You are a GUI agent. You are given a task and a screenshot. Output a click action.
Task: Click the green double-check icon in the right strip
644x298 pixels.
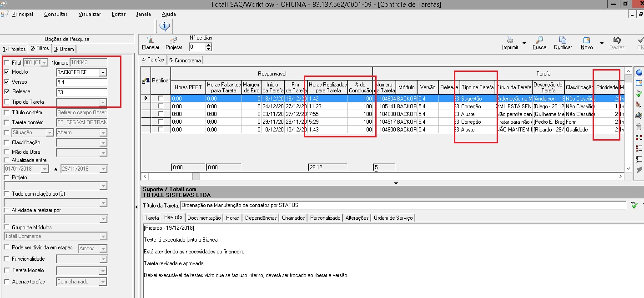(x=639, y=94)
